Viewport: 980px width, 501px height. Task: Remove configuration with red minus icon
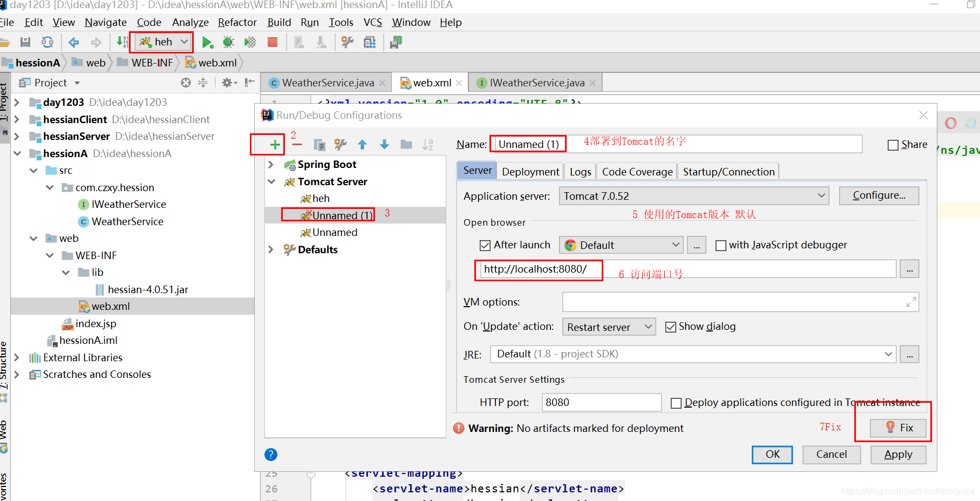(x=297, y=145)
